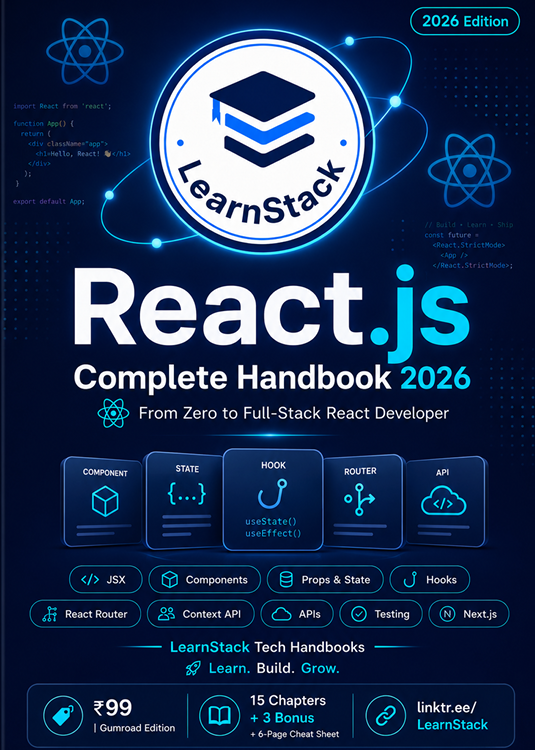The height and width of the screenshot is (750, 535).
Task: Select the STATE card braces icon
Action: [x=187, y=494]
